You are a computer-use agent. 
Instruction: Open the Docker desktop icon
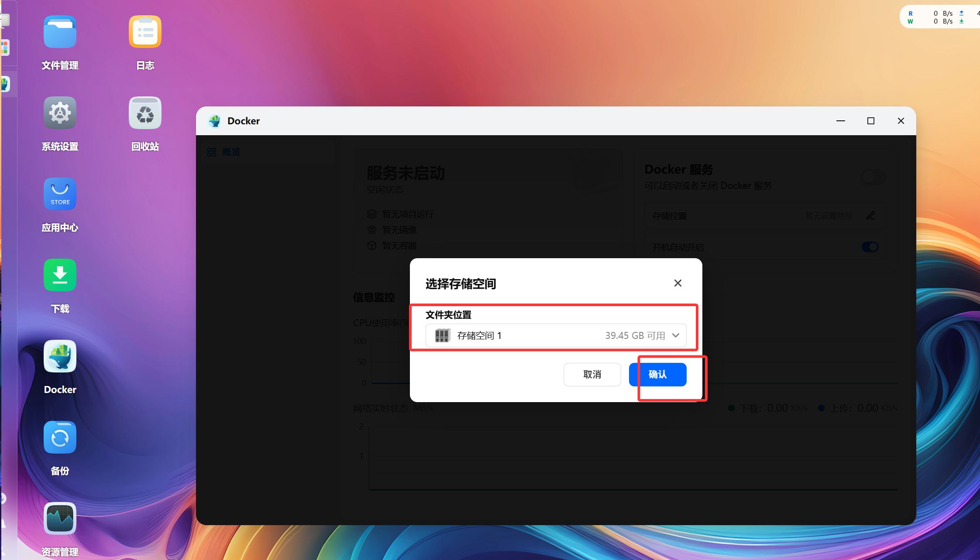[60, 357]
